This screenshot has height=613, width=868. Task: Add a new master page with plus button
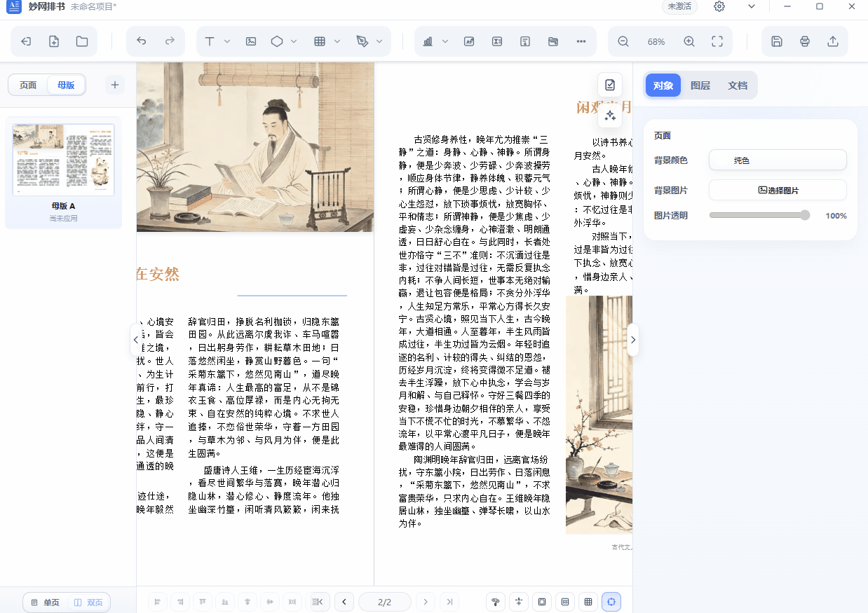(x=115, y=85)
